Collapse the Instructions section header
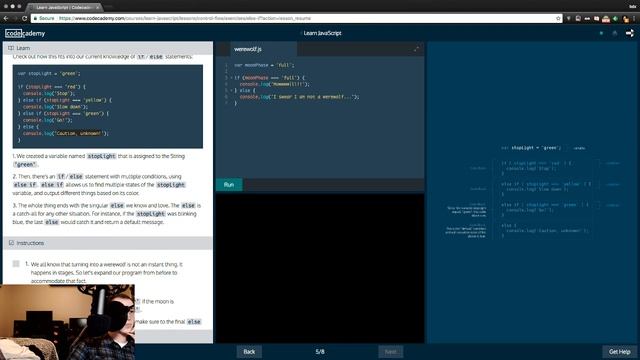This screenshot has height=360, width=640. [x=108, y=243]
